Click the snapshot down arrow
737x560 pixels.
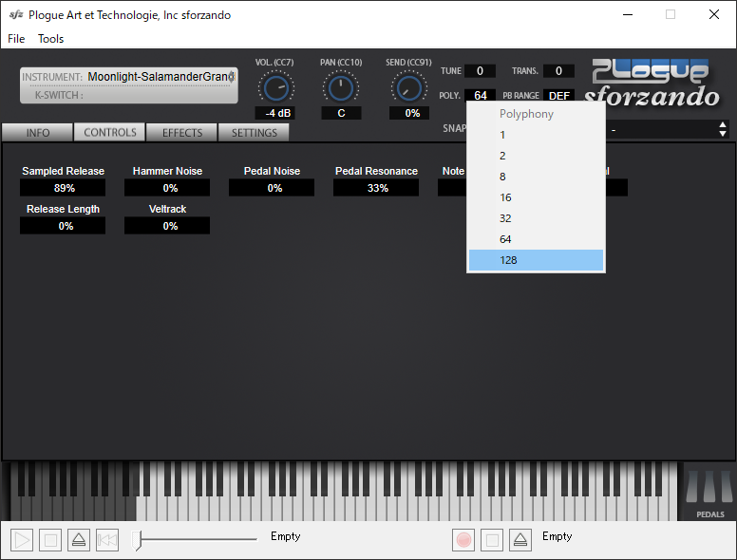point(723,134)
